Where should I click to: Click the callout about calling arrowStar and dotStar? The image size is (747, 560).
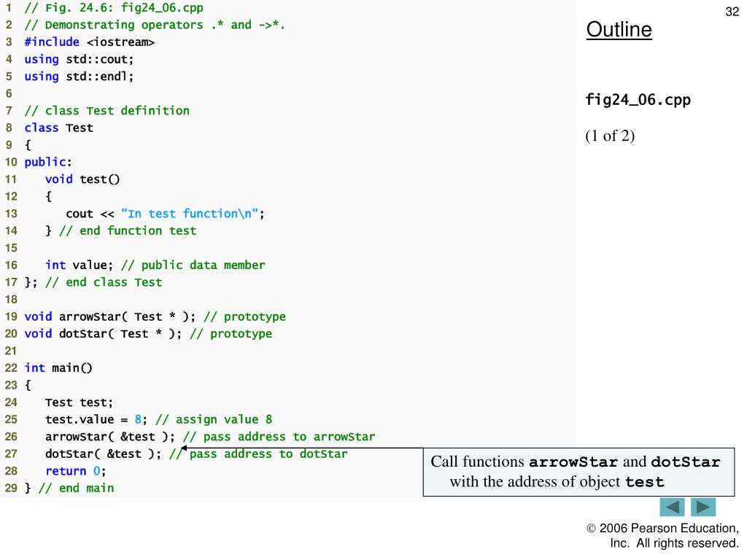point(578,472)
